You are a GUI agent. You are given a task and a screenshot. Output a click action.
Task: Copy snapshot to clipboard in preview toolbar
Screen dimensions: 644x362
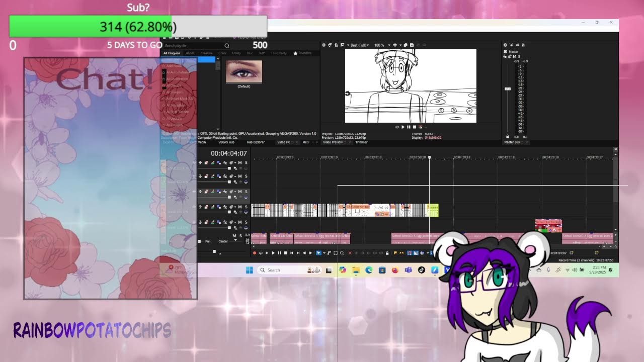point(406,45)
